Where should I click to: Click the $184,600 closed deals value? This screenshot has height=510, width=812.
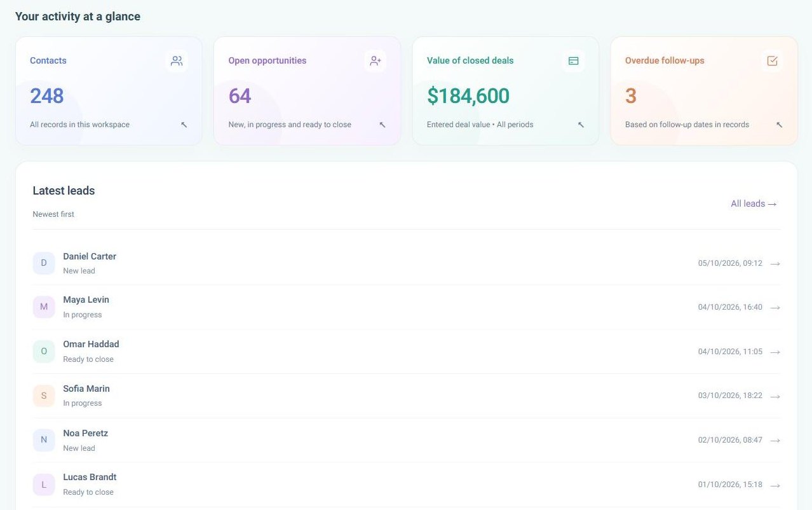pos(468,96)
